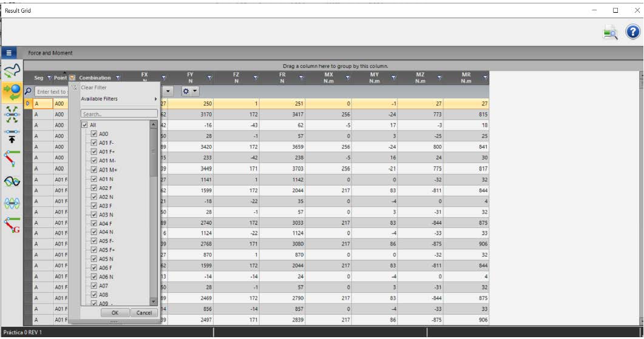Image resolution: width=644 pixels, height=339 pixels.
Task: Expand the Available Filters submenu
Action: (x=119, y=99)
